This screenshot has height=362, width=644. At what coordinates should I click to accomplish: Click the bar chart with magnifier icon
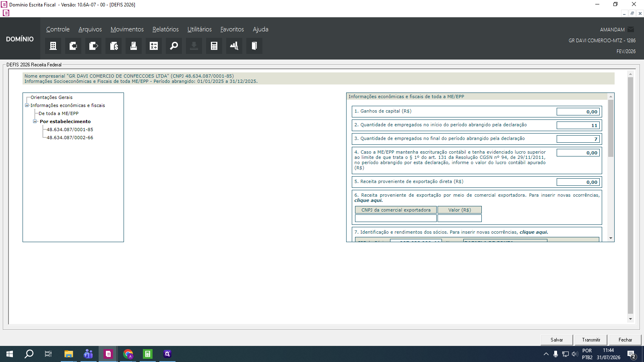(234, 46)
